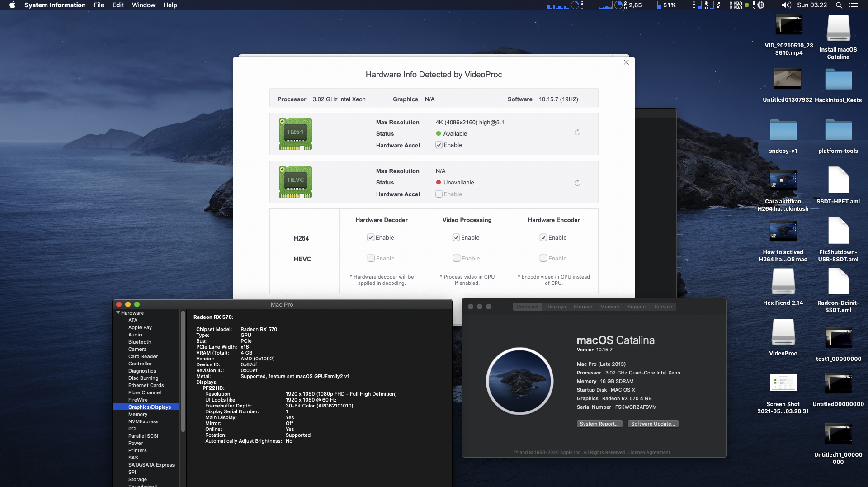The width and height of the screenshot is (868, 487).
Task: Open the Apple menu
Action: tap(12, 5)
